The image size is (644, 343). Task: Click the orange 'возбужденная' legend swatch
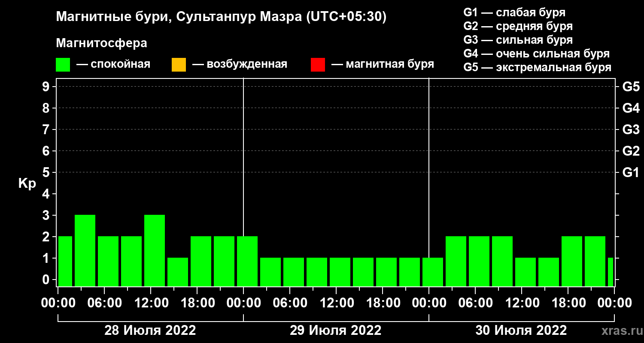179,65
